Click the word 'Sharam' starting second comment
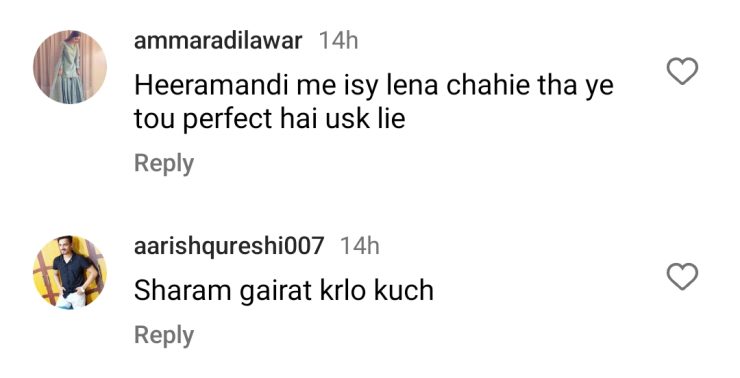Image resolution: width=740 pixels, height=378 pixels. pyautogui.click(x=182, y=291)
